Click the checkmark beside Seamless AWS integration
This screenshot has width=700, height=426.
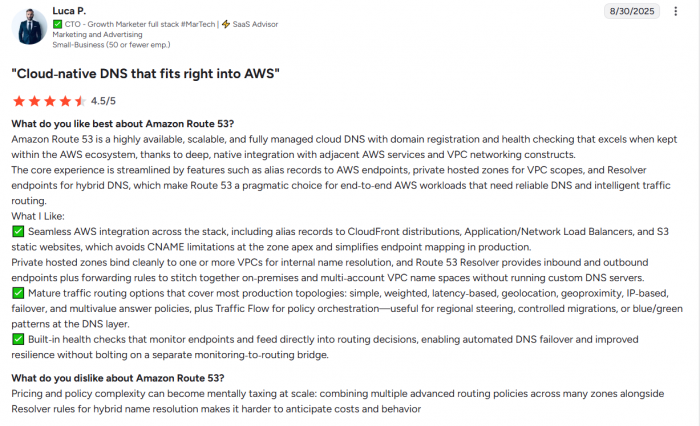[17, 231]
